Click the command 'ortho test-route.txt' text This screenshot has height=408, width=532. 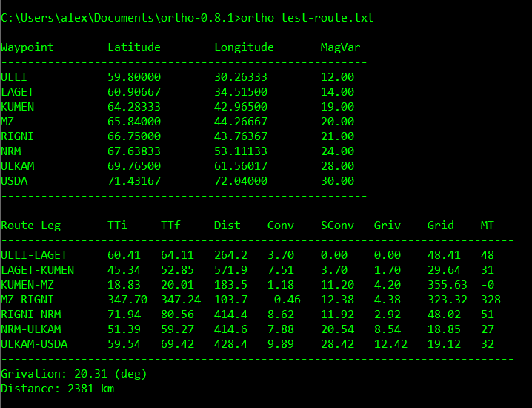pyautogui.click(x=307, y=18)
